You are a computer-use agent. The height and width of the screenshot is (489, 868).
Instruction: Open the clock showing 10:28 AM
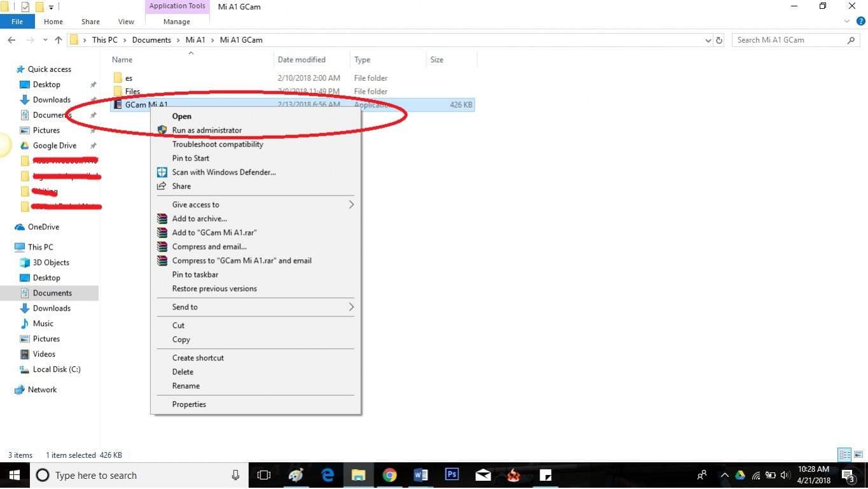point(813,475)
